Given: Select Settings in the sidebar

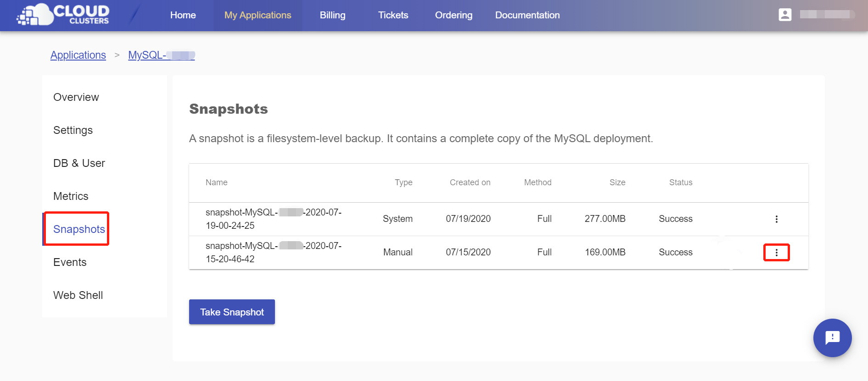Looking at the screenshot, I should 73,130.
